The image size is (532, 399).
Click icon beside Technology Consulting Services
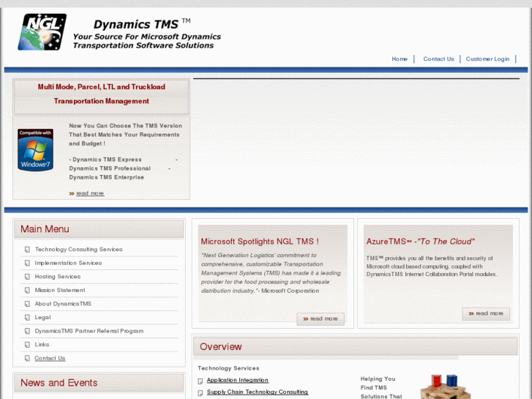[27, 250]
